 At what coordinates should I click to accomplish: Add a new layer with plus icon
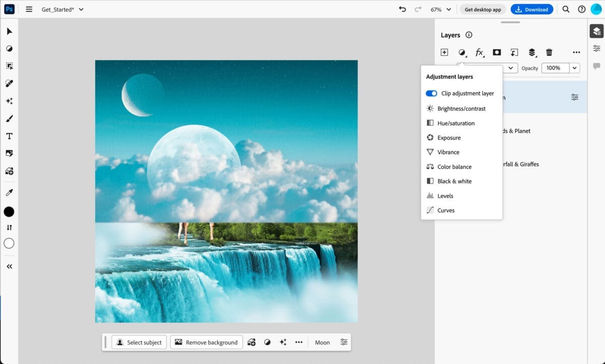click(x=444, y=52)
